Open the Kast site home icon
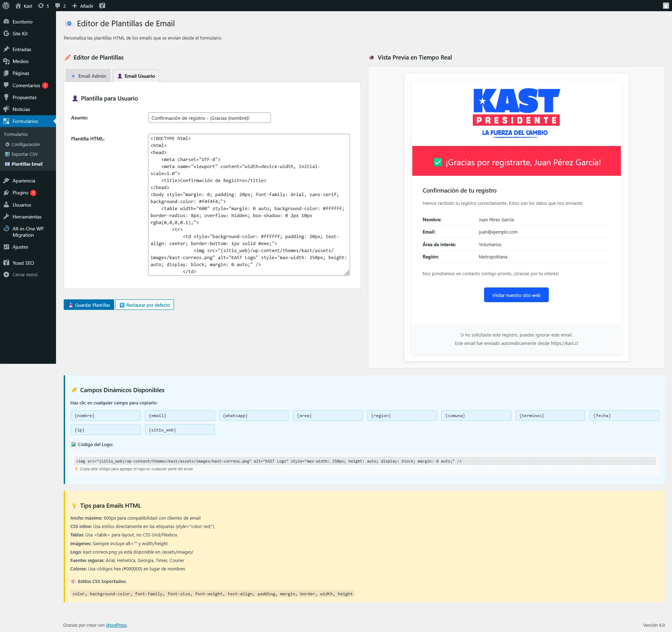Viewport: 672px width, 632px height. point(19,6)
